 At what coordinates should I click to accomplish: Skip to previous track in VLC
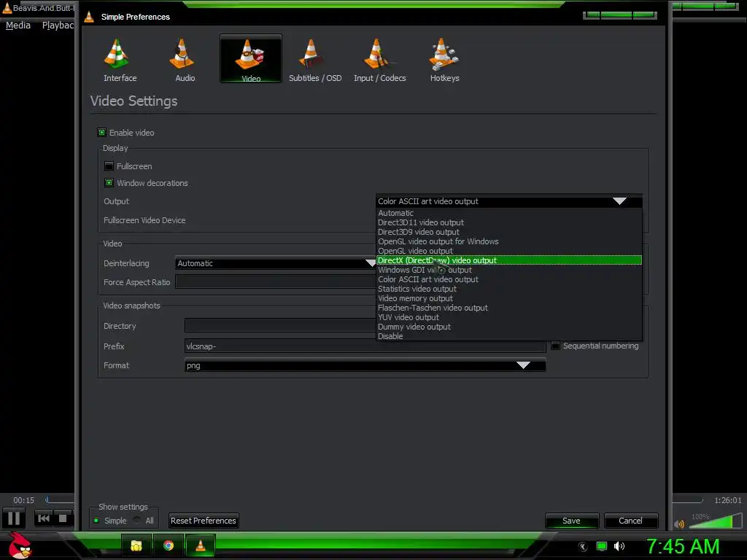click(x=43, y=518)
